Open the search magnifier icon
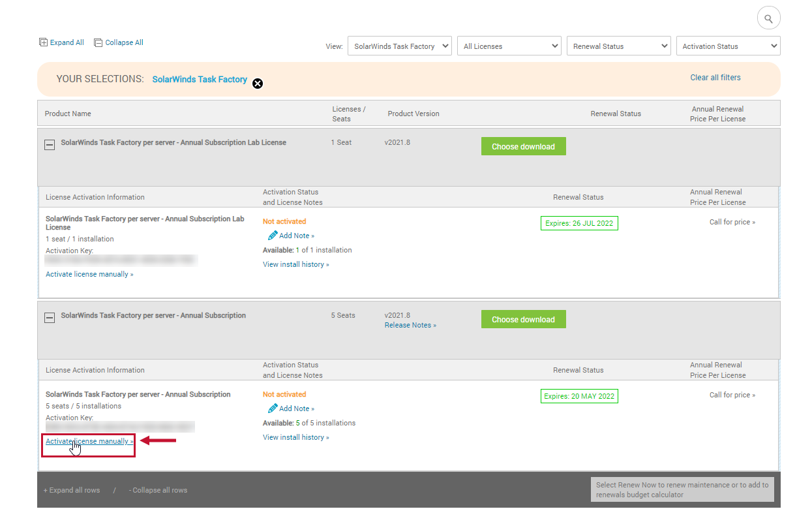This screenshot has width=812, height=524. (x=768, y=18)
